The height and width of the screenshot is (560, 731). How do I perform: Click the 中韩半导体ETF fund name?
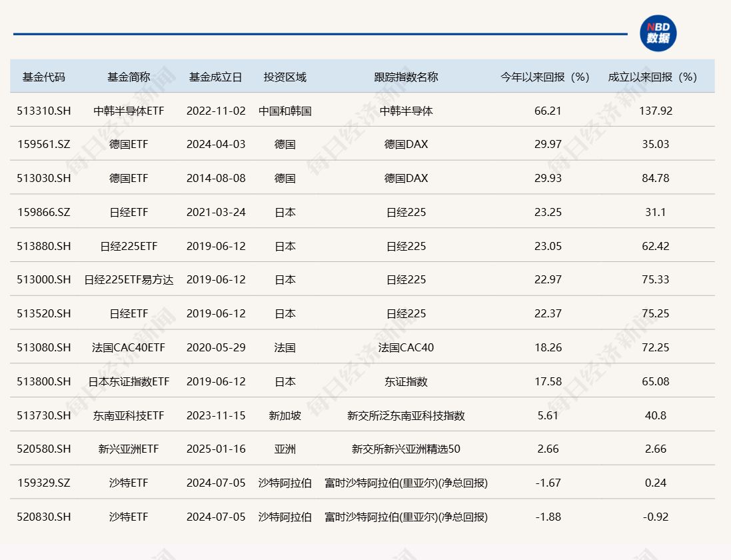click(129, 111)
